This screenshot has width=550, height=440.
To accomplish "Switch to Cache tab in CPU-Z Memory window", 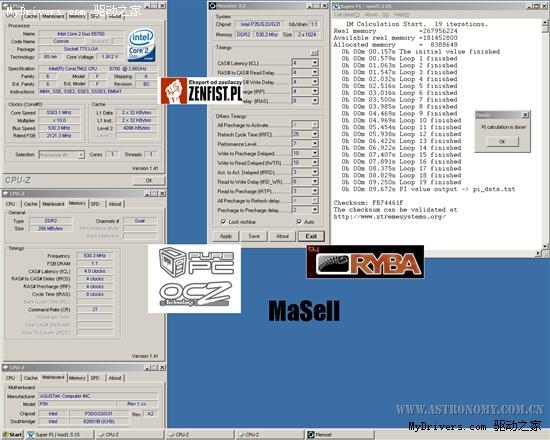I will (x=31, y=204).
